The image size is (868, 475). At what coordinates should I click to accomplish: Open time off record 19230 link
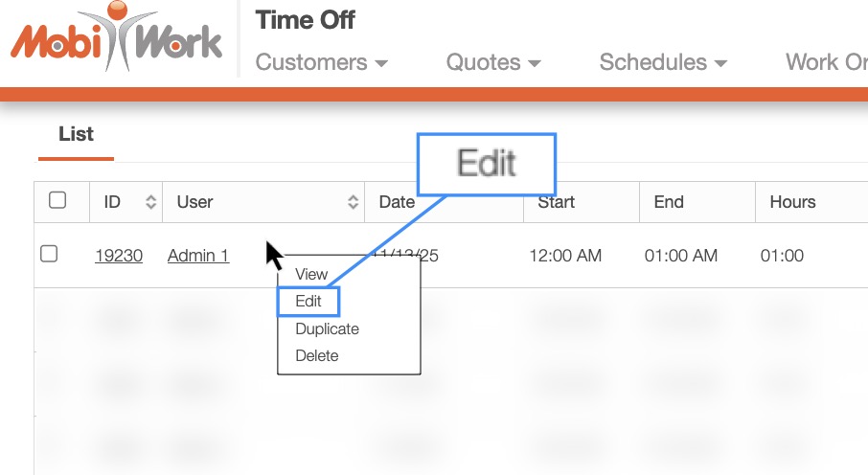(119, 256)
